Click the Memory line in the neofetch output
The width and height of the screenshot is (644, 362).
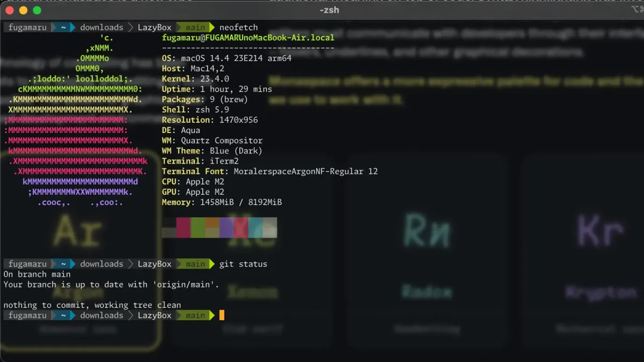click(x=221, y=202)
